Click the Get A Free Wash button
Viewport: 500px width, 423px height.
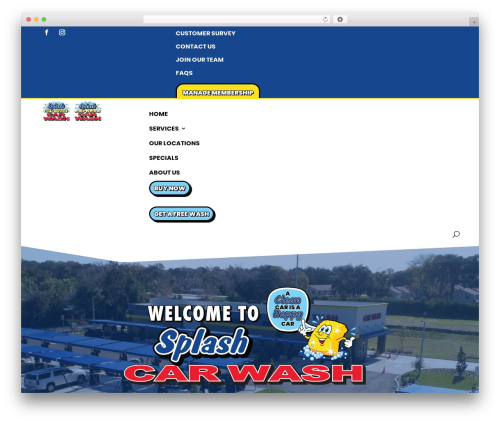tap(182, 214)
